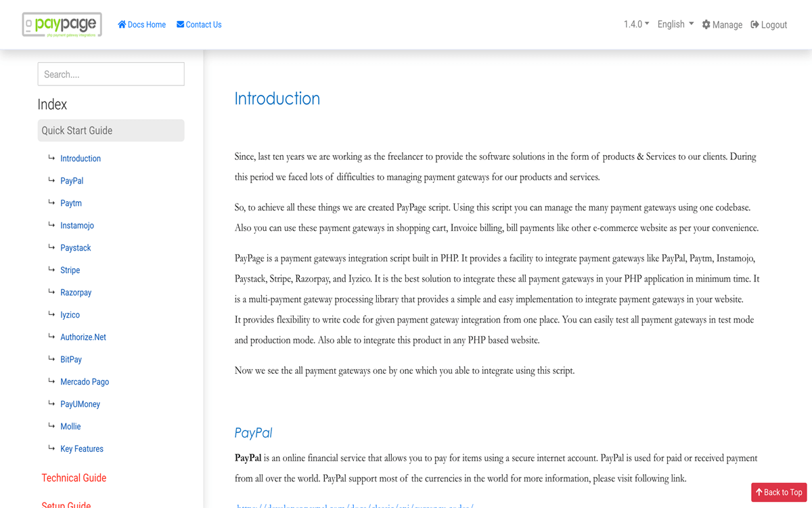
Task: Open the English language dropdown
Action: (675, 23)
